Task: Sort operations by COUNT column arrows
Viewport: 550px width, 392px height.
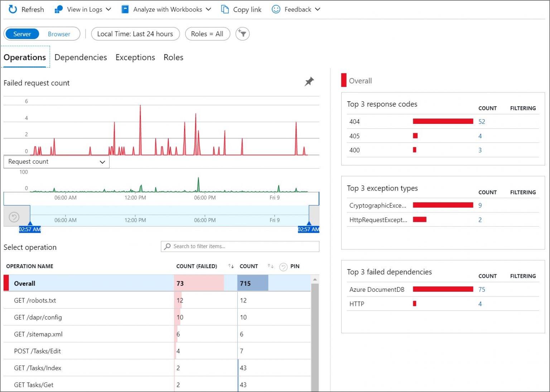Action: coord(270,266)
